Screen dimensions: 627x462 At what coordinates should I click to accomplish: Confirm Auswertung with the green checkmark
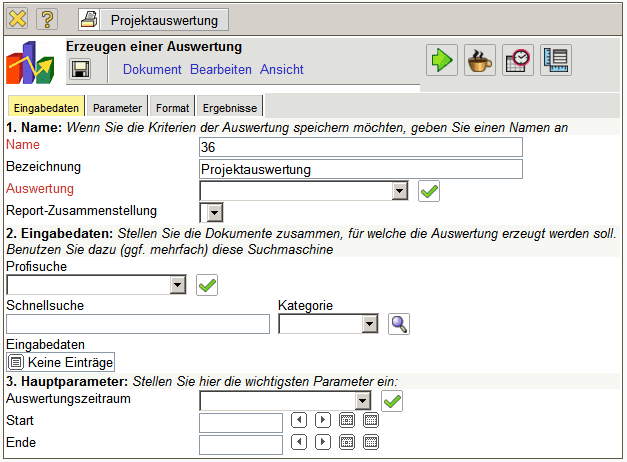[429, 191]
